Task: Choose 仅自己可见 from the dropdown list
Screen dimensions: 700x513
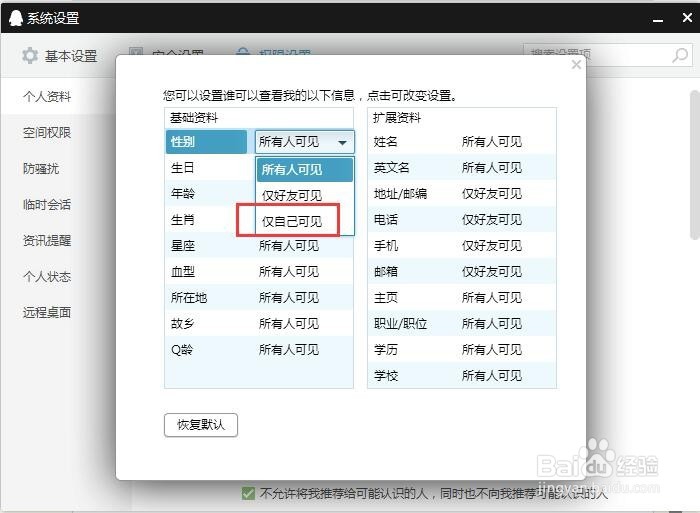Action: point(305,221)
